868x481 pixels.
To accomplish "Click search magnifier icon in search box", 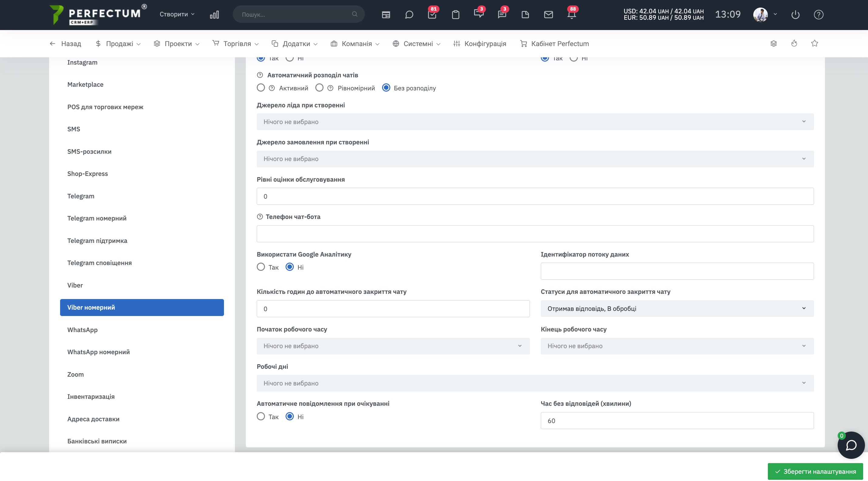I will pos(354,14).
